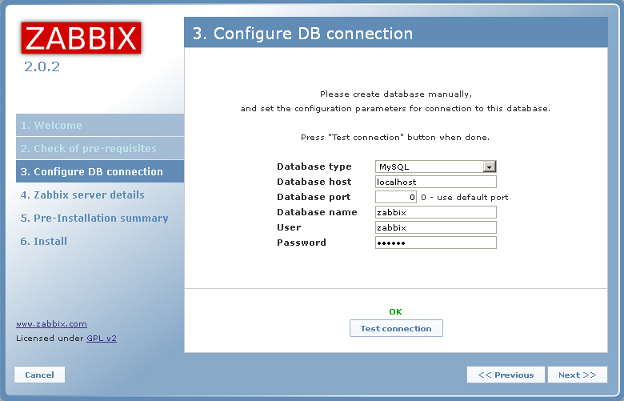Click into the Password field
Viewport: 624px width, 401px height.
436,242
